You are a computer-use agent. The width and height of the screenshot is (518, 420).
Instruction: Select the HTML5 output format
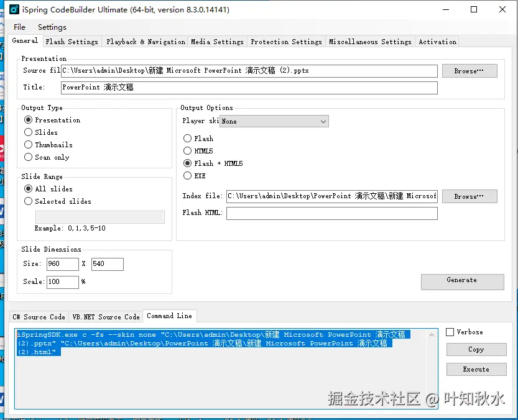[x=198, y=151]
